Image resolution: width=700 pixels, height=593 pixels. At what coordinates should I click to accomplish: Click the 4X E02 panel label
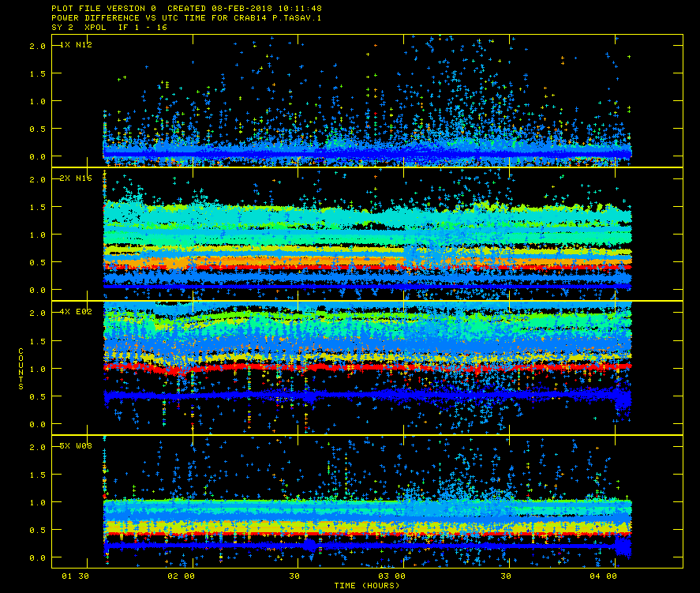pyautogui.click(x=76, y=313)
